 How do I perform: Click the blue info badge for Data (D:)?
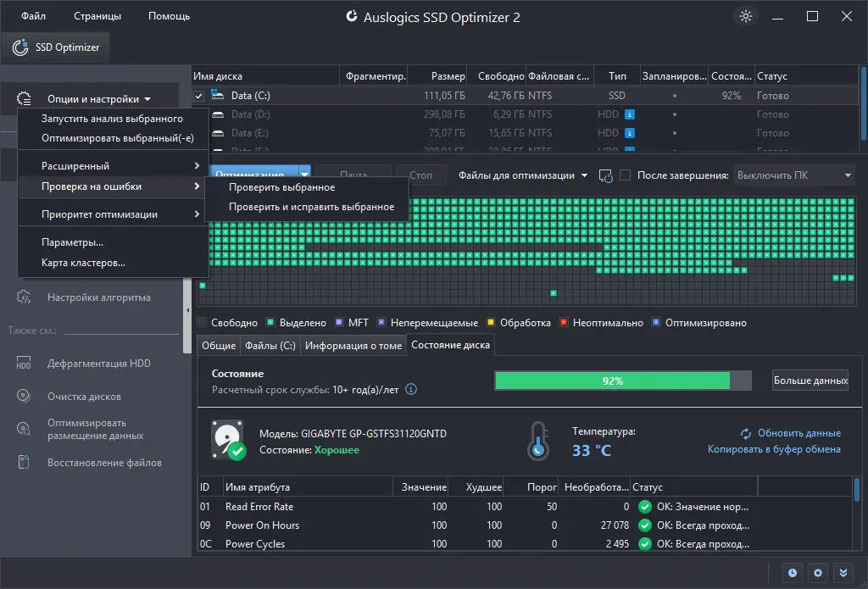pyautogui.click(x=630, y=114)
